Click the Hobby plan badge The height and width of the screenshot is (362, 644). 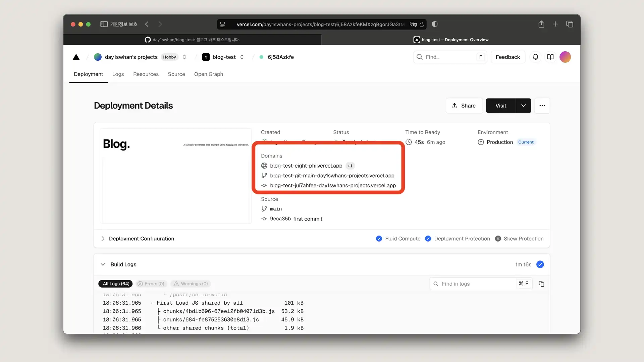click(x=169, y=57)
